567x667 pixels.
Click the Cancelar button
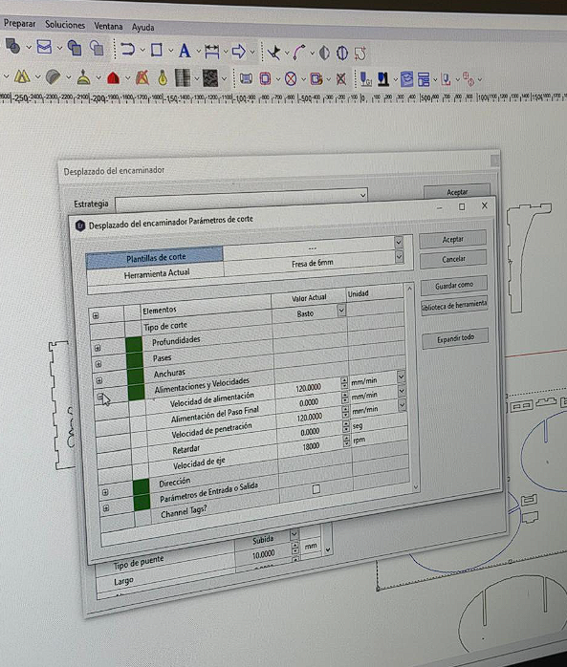pyautogui.click(x=453, y=259)
